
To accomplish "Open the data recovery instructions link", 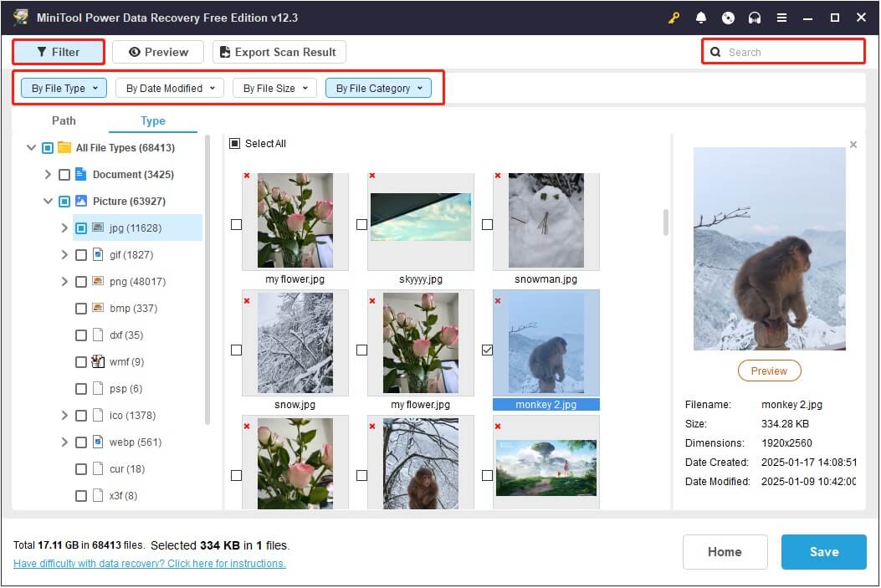I will click(150, 563).
